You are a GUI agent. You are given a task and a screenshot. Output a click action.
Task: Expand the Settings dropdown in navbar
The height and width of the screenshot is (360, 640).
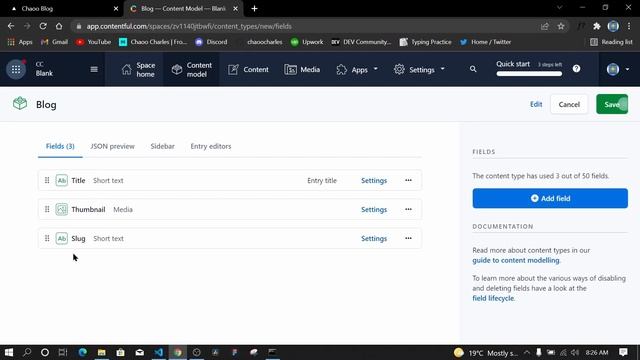[419, 70]
